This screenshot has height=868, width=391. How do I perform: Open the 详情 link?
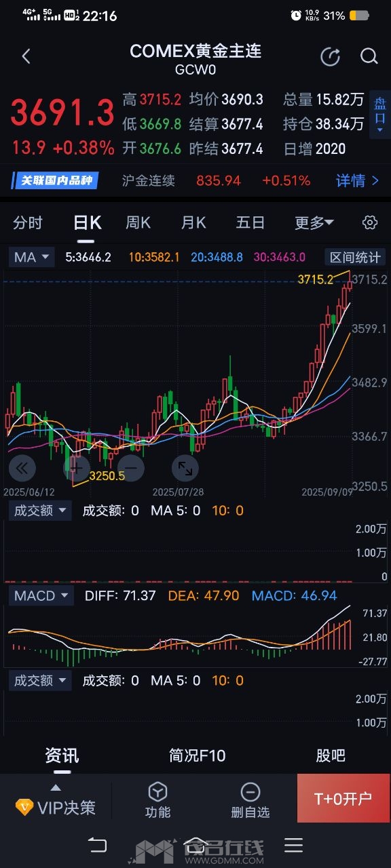click(358, 180)
